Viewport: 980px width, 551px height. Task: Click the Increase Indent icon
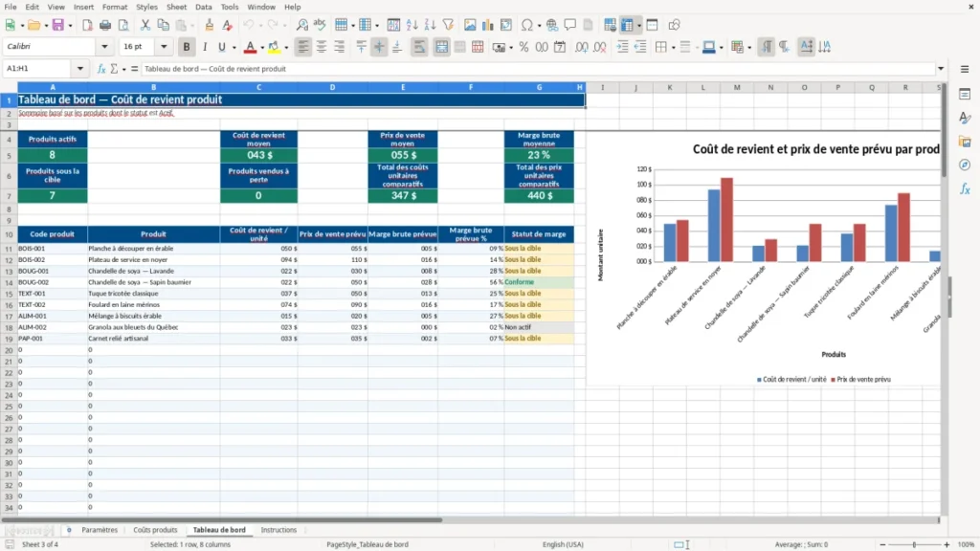622,47
